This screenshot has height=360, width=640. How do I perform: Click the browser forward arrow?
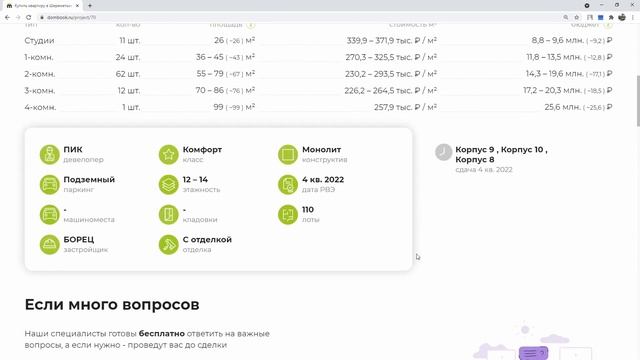pos(18,18)
